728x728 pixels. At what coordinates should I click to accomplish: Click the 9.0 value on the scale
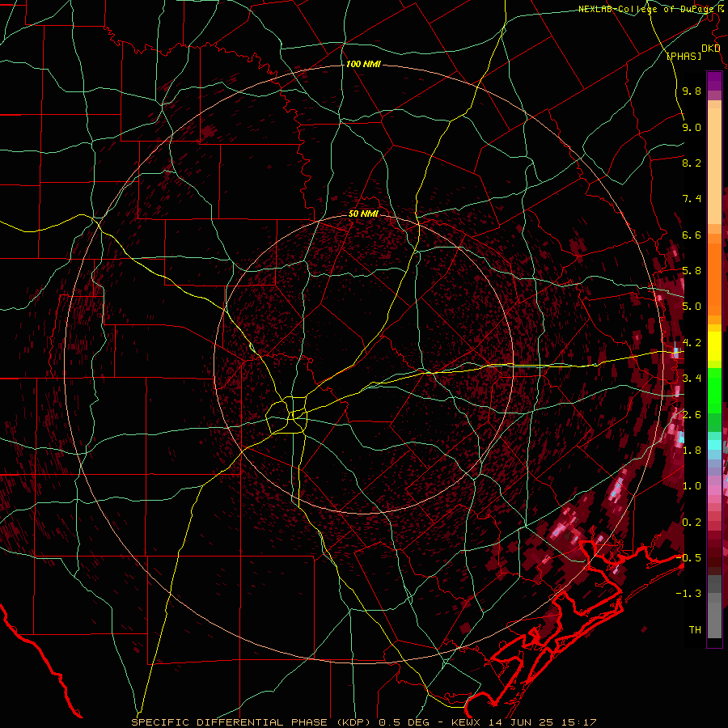[x=692, y=127]
